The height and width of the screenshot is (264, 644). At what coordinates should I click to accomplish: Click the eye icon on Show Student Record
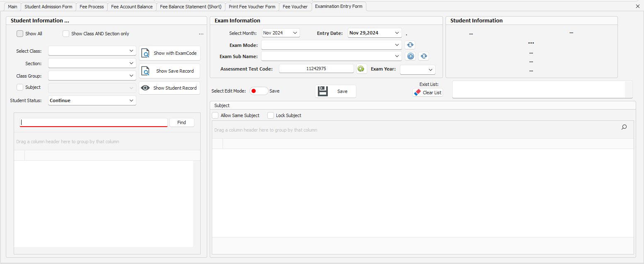pyautogui.click(x=145, y=88)
